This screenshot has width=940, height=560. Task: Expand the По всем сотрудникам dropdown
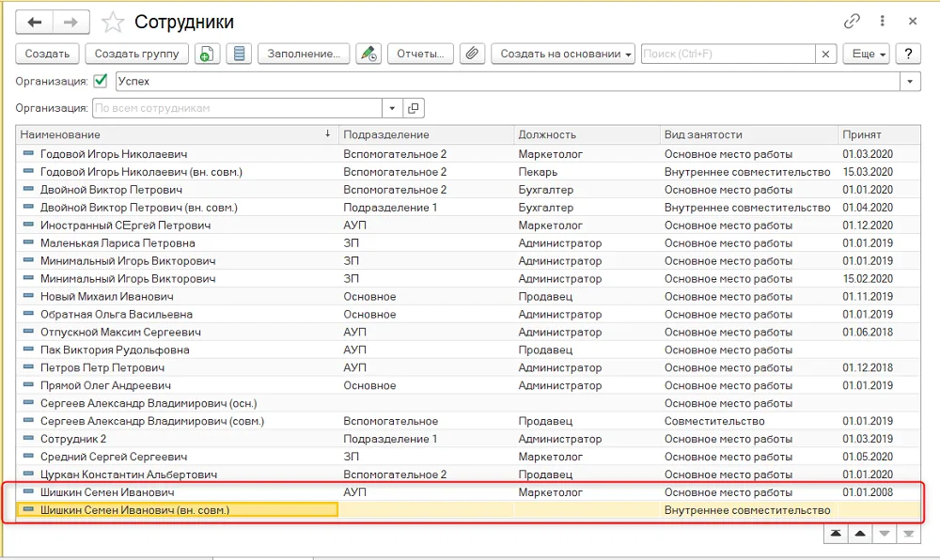392,108
